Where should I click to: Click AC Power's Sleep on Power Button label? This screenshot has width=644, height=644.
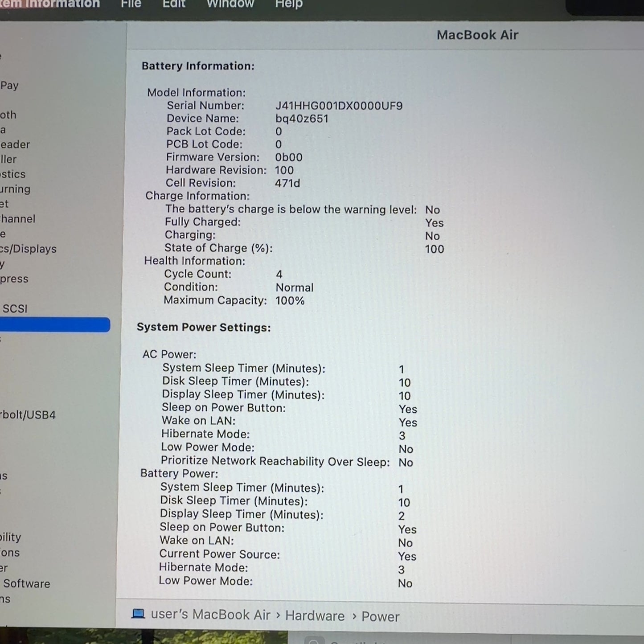tap(224, 407)
